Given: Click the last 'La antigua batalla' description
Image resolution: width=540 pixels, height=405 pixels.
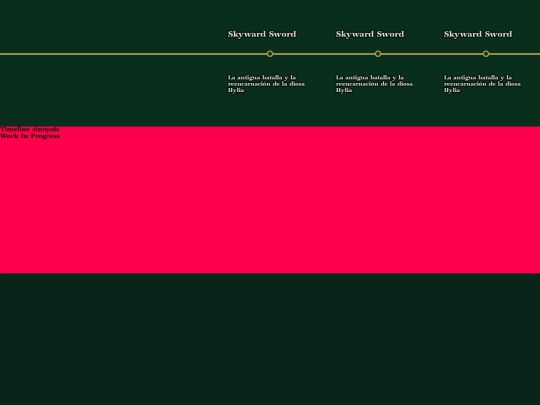Looking at the screenshot, I should pyautogui.click(x=482, y=84).
